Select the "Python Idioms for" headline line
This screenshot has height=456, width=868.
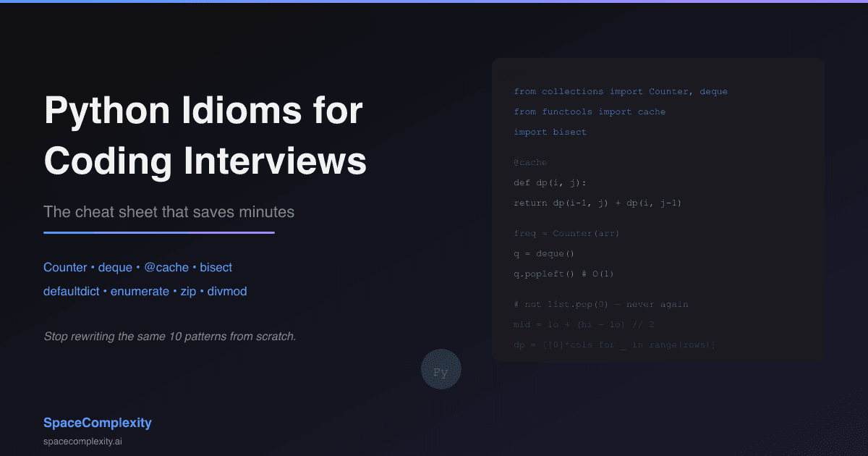click(204, 111)
